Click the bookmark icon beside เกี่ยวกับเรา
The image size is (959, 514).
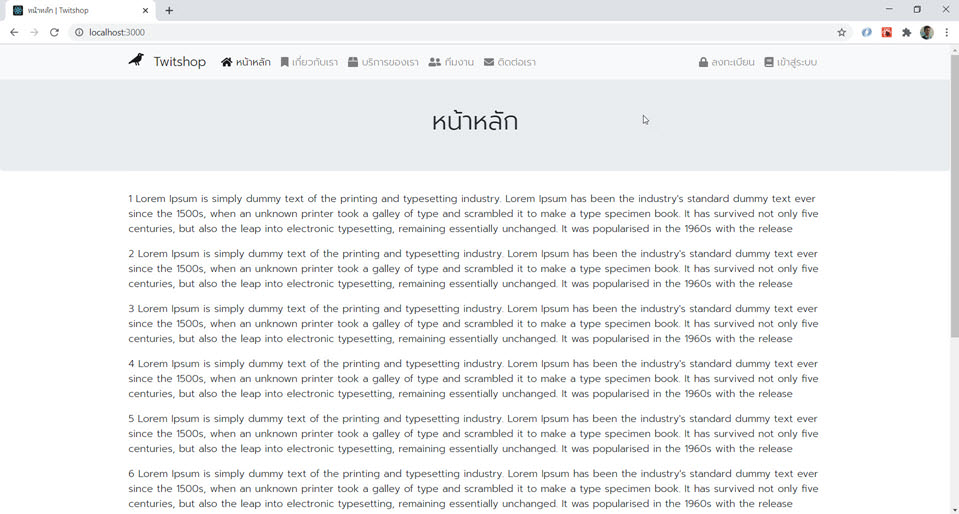284,62
